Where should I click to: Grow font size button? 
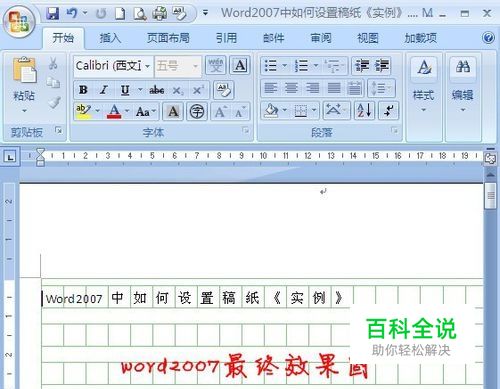[x=220, y=112]
